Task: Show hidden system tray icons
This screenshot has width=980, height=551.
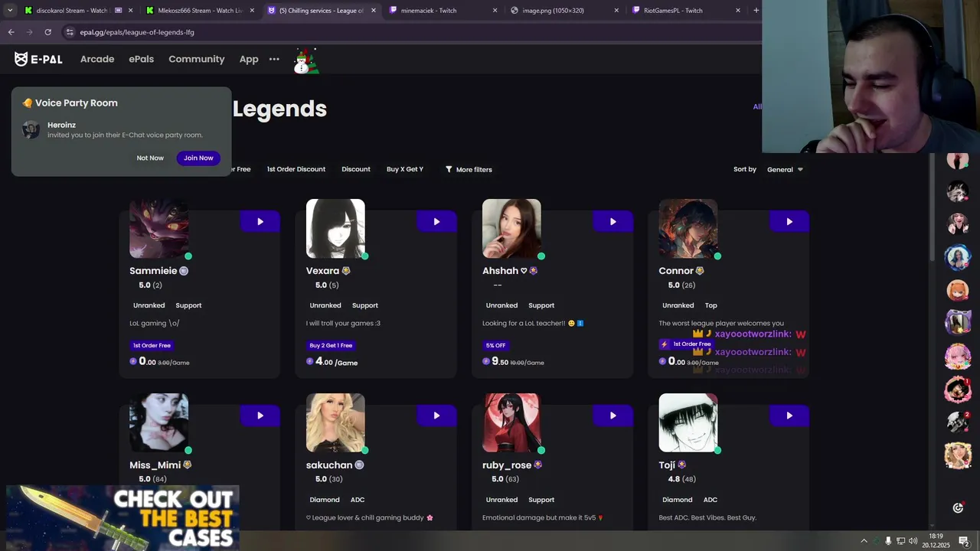Action: 864,541
